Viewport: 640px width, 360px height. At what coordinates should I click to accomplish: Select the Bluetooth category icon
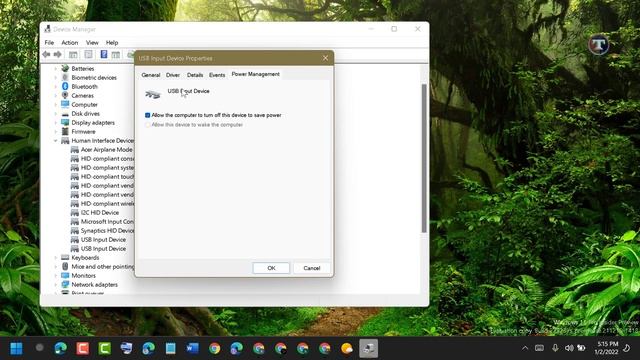click(65, 86)
